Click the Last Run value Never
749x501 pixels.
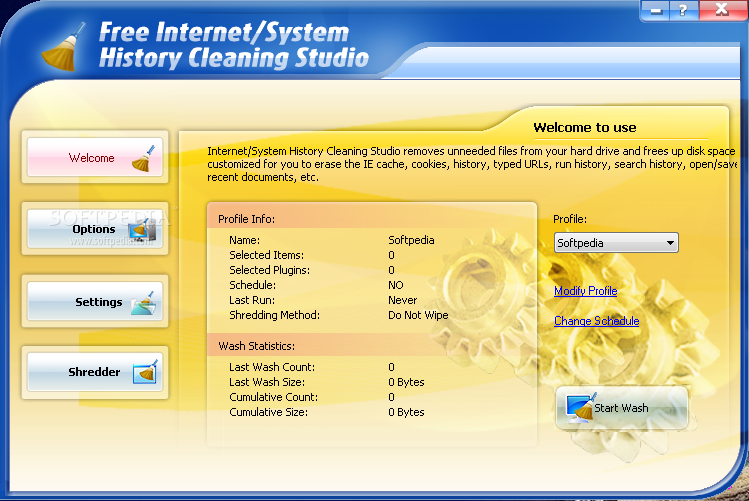(402, 300)
